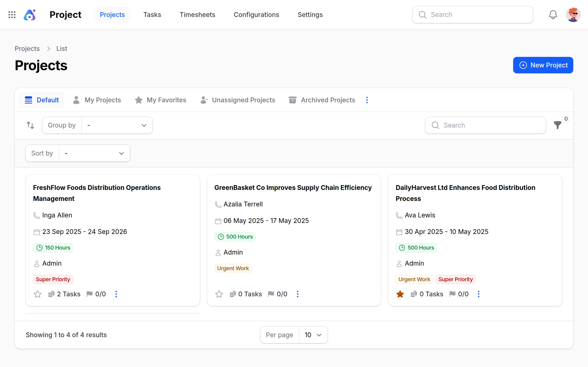The height and width of the screenshot is (367, 588).
Task: Open the Timesheets menu item
Action: click(x=197, y=14)
